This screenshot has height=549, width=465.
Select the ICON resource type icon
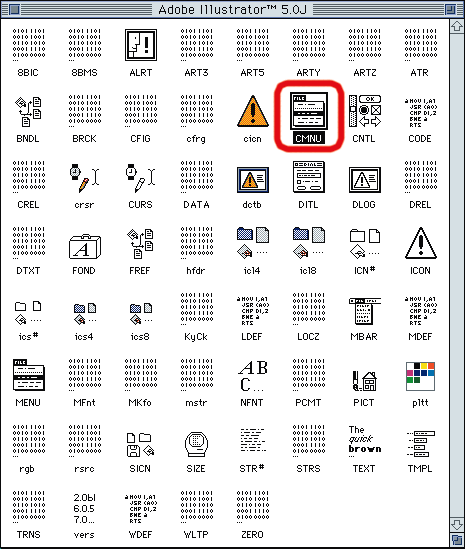pyautogui.click(x=421, y=243)
